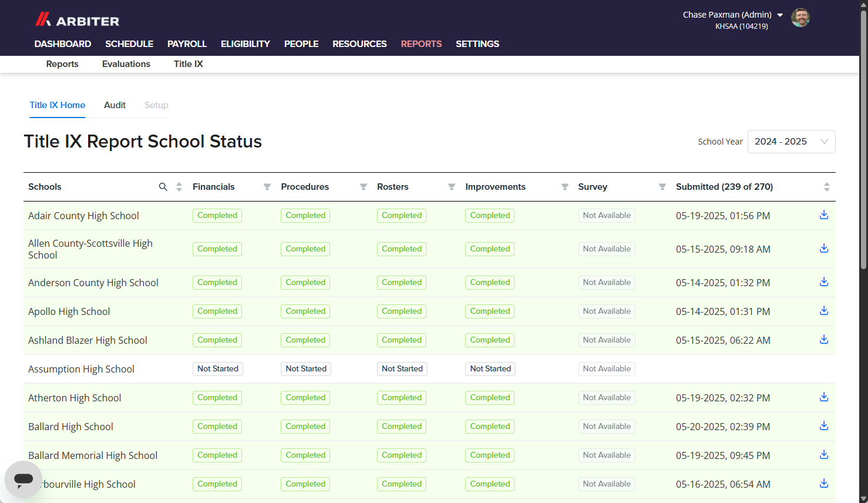Click the page vertical scrollbar

pos(863,139)
